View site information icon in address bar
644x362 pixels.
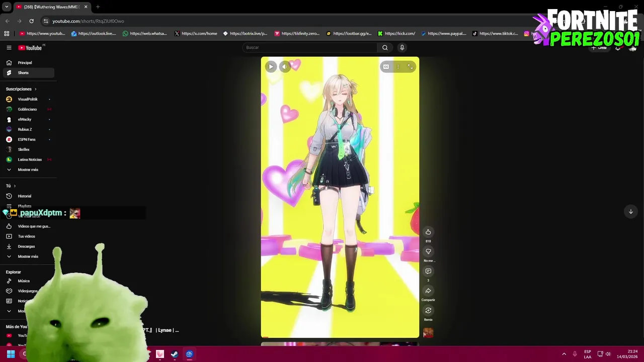pyautogui.click(x=46, y=21)
